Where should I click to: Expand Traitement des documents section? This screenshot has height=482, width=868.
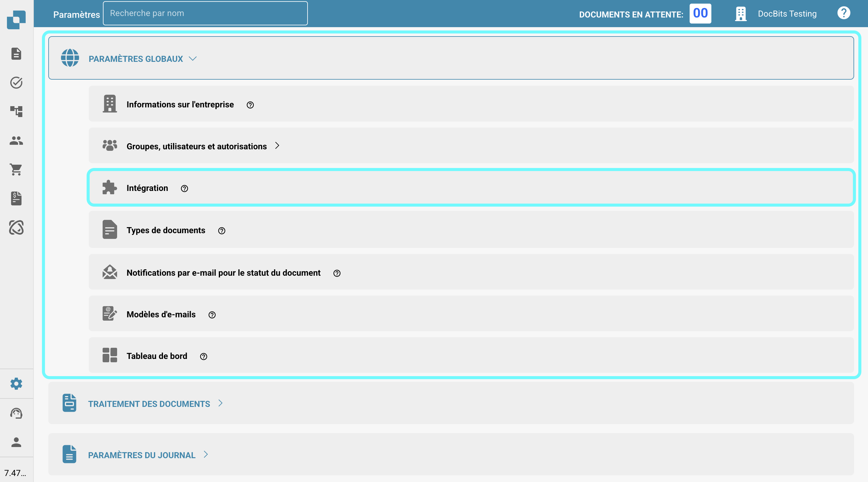149,404
